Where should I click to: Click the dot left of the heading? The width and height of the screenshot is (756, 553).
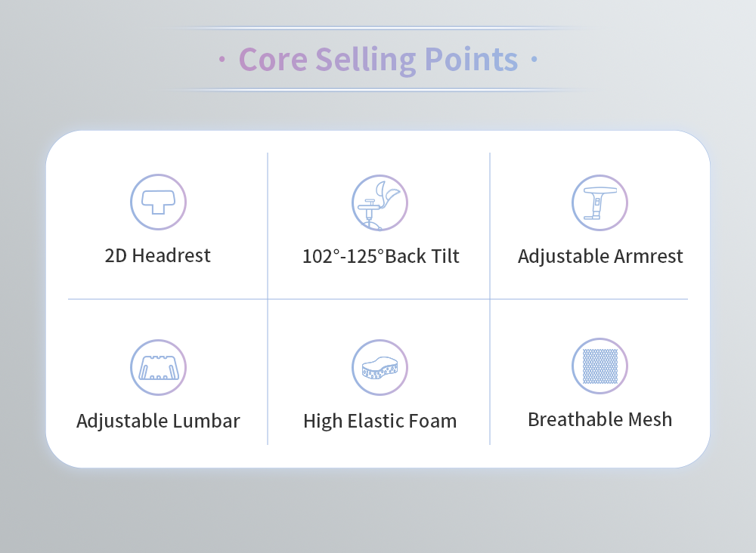click(222, 59)
